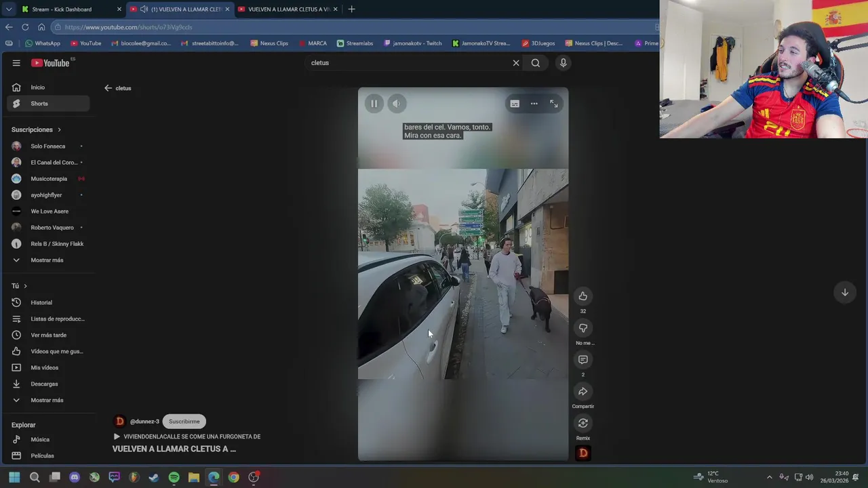Go back using the arrow beside cletus
Screen dimensions: 868x488
[x=108, y=88]
